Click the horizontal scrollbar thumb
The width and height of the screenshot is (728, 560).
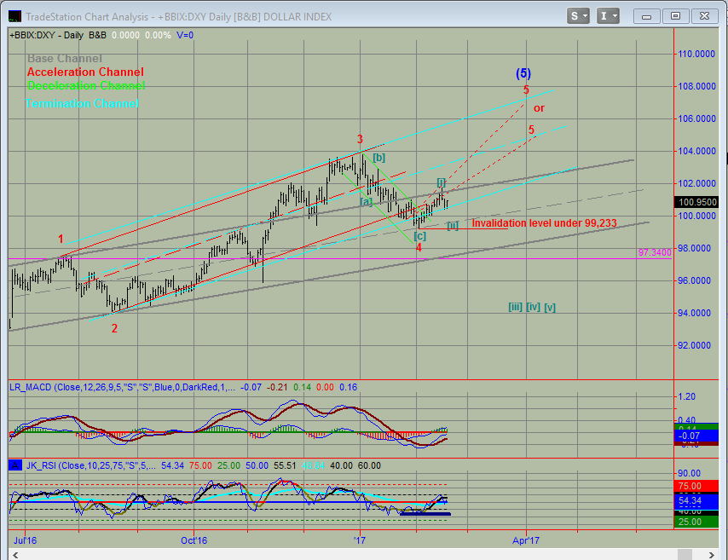tap(685, 555)
